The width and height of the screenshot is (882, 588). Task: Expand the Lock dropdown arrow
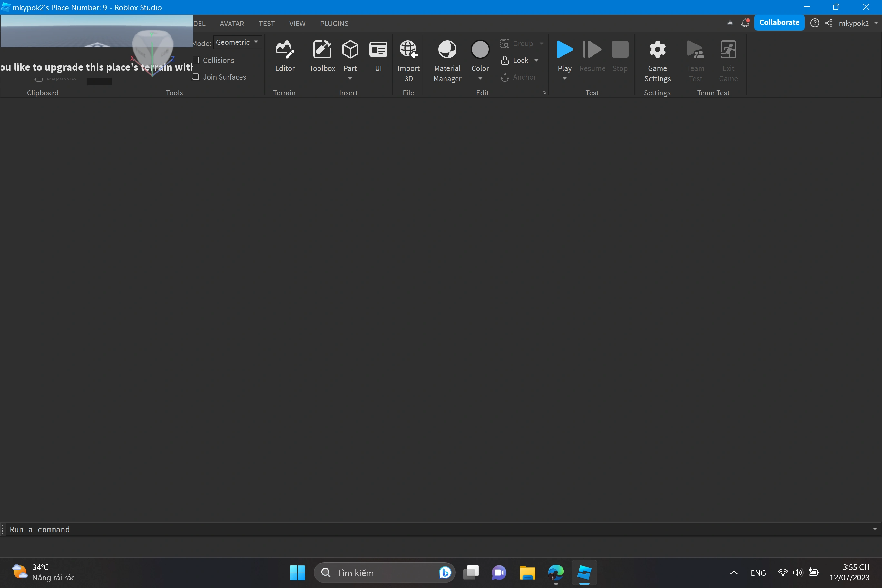[536, 60]
